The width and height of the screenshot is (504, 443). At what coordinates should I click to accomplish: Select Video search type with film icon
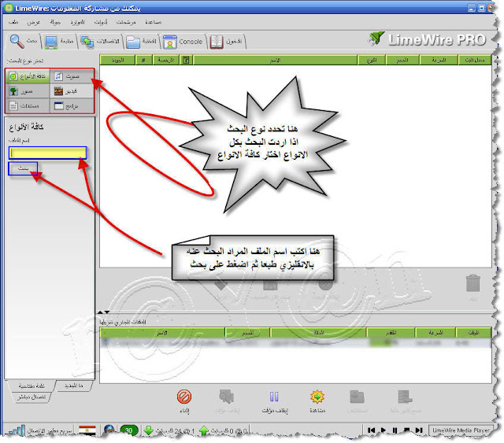pyautogui.click(x=72, y=91)
